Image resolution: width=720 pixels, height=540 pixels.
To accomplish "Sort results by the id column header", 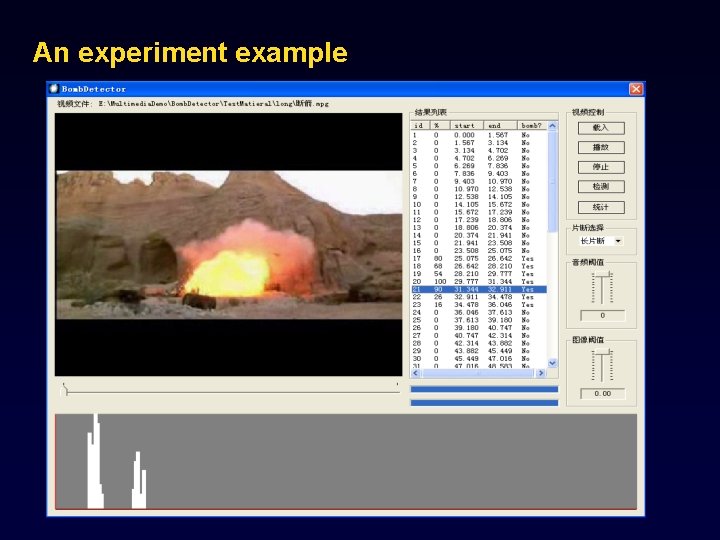I will (420, 125).
